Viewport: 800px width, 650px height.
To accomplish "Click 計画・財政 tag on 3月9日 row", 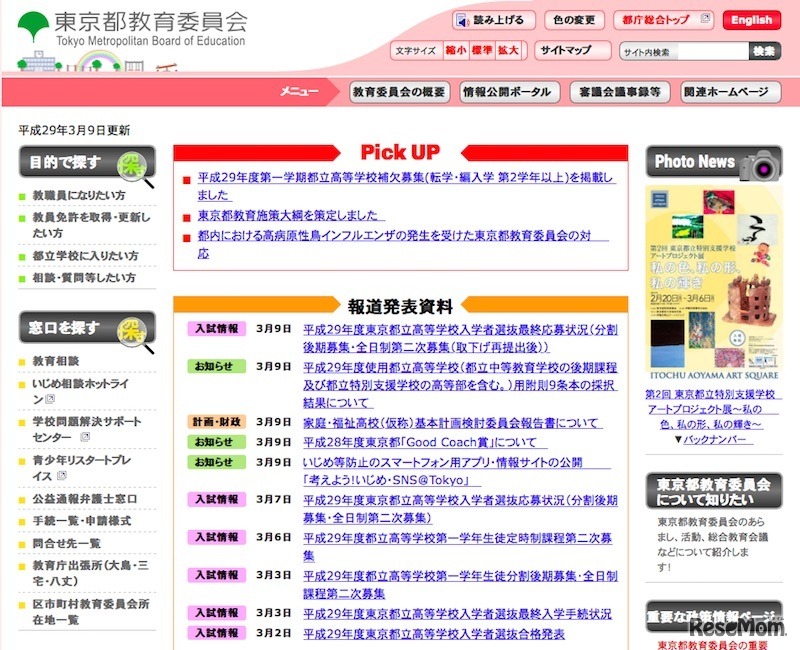I will [x=217, y=422].
